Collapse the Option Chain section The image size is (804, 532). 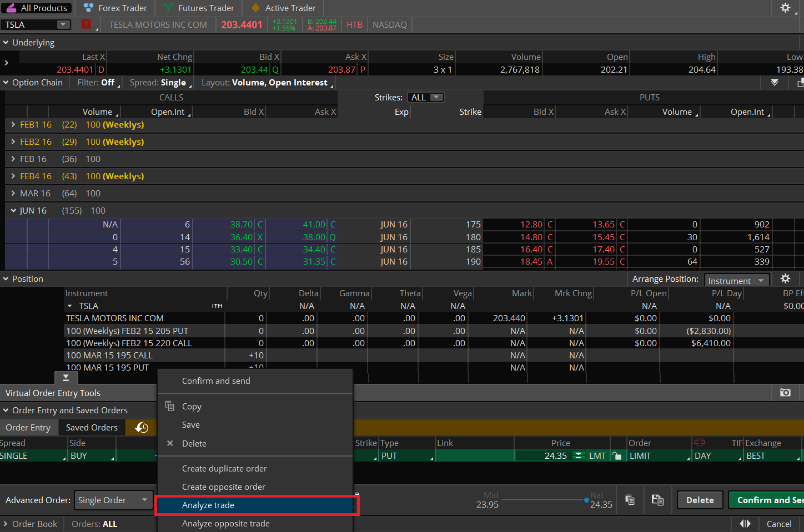click(x=6, y=82)
